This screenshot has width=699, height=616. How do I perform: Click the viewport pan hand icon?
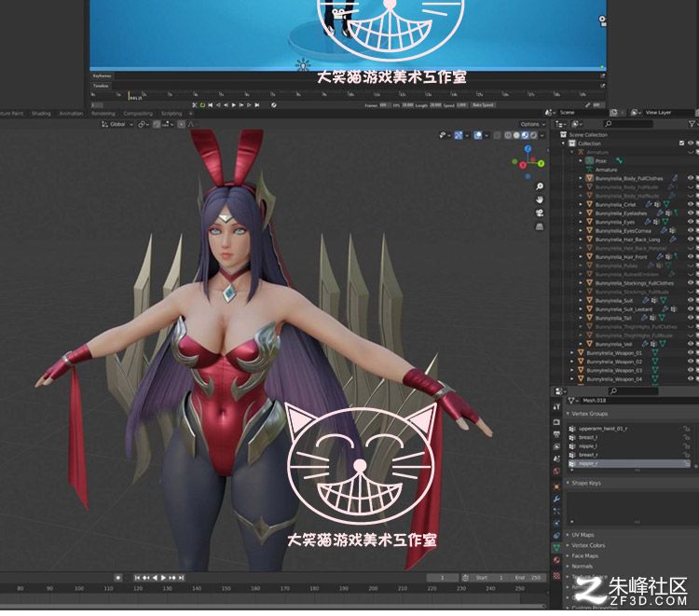tap(540, 199)
